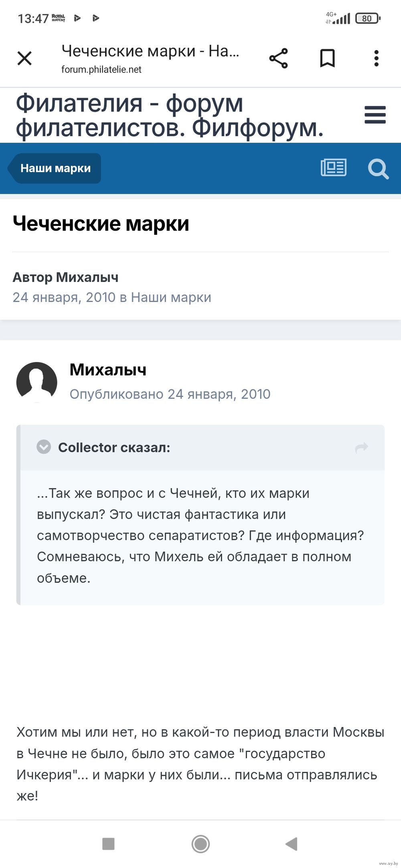Collapse the Collector quote block

click(44, 447)
